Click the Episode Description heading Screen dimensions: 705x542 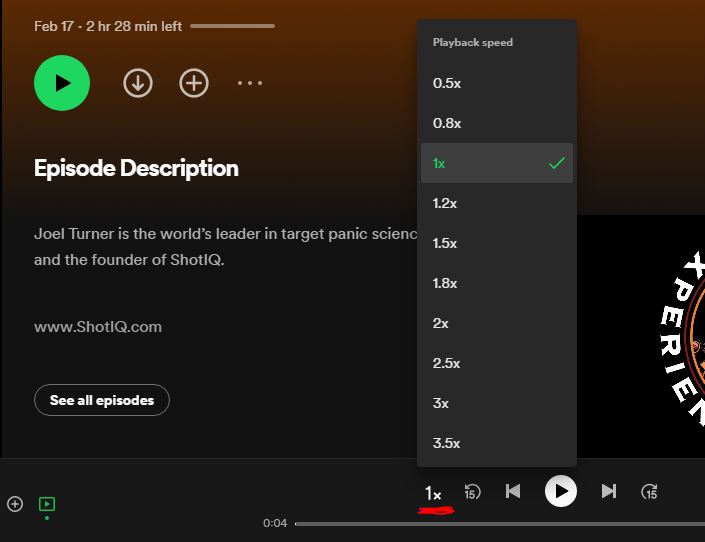pos(136,169)
